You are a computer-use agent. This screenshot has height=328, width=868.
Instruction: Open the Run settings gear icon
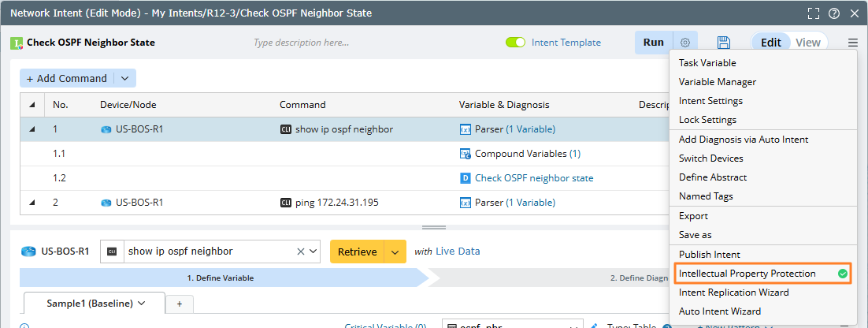click(x=685, y=43)
